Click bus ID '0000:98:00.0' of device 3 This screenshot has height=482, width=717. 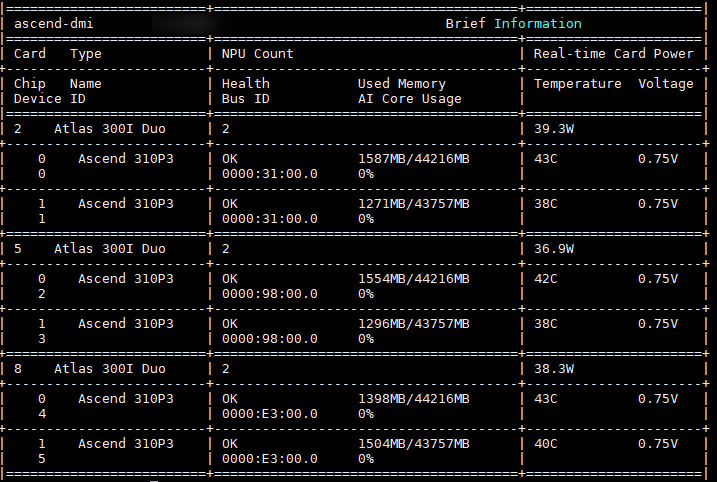(269, 338)
